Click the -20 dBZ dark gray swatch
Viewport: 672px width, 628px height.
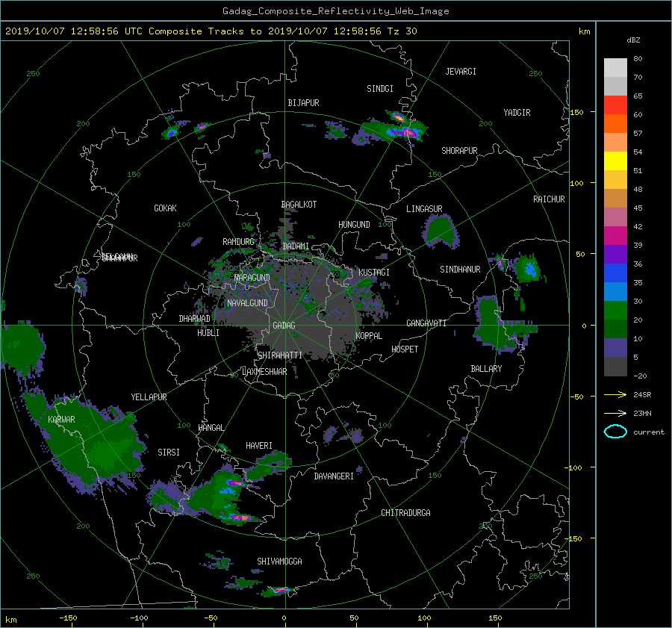pyautogui.click(x=615, y=367)
